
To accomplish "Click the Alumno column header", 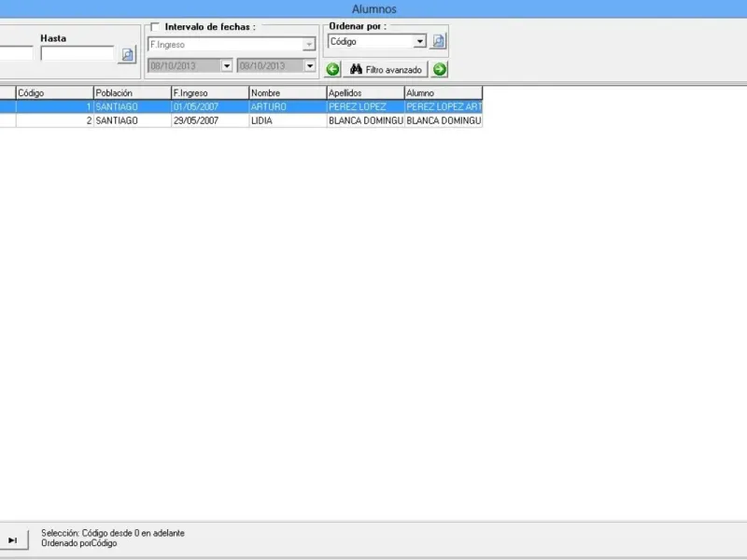I will point(444,92).
